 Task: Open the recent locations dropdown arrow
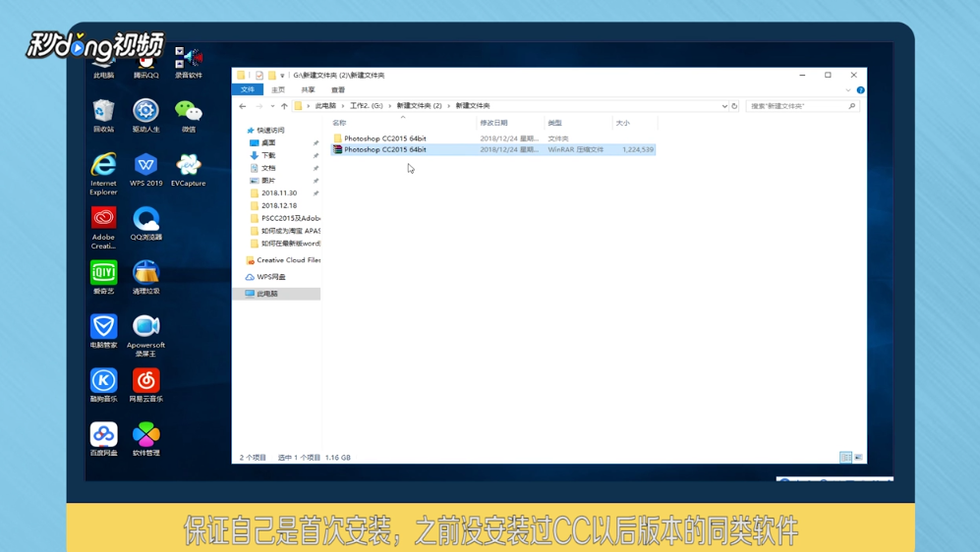coord(272,106)
